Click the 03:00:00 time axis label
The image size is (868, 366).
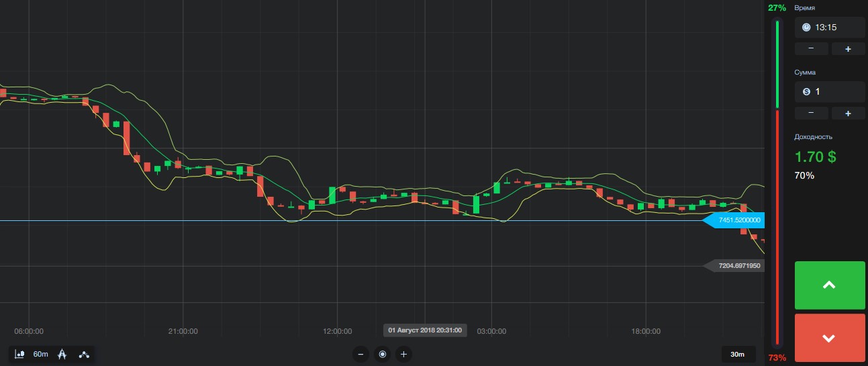pyautogui.click(x=491, y=331)
